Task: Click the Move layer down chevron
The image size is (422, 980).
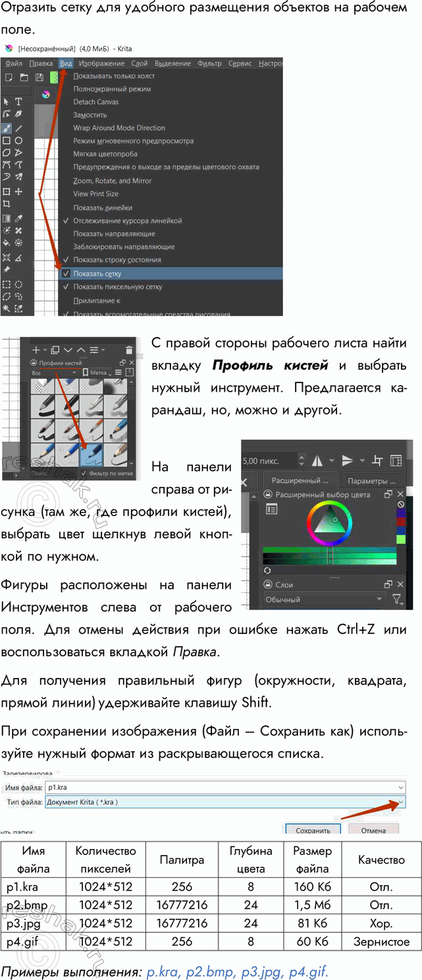Action: point(68,349)
